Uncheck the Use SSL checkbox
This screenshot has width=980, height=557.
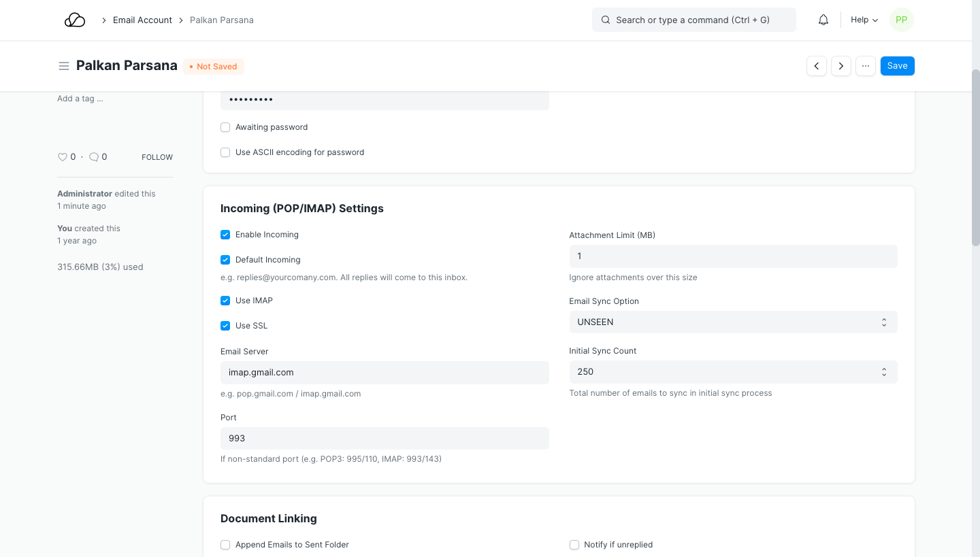click(x=225, y=326)
